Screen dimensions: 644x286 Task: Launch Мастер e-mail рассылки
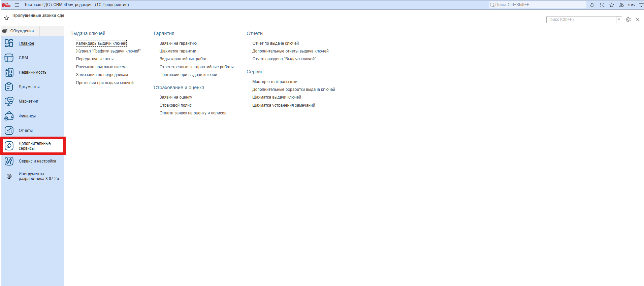(x=275, y=82)
